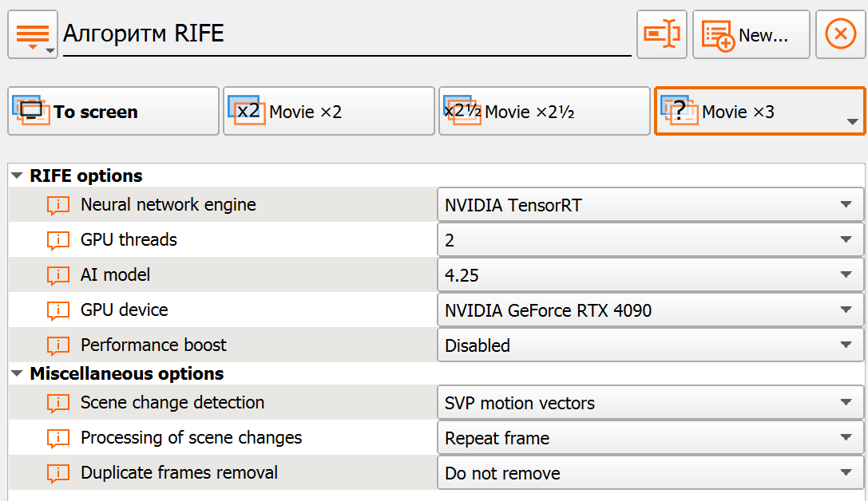The width and height of the screenshot is (868, 501).
Task: Switch to the Movie ×2 tab
Action: [328, 112]
